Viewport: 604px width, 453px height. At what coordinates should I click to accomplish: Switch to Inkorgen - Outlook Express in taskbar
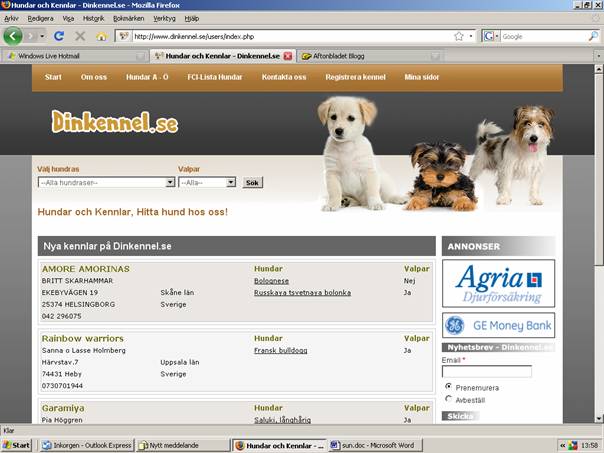click(x=87, y=445)
